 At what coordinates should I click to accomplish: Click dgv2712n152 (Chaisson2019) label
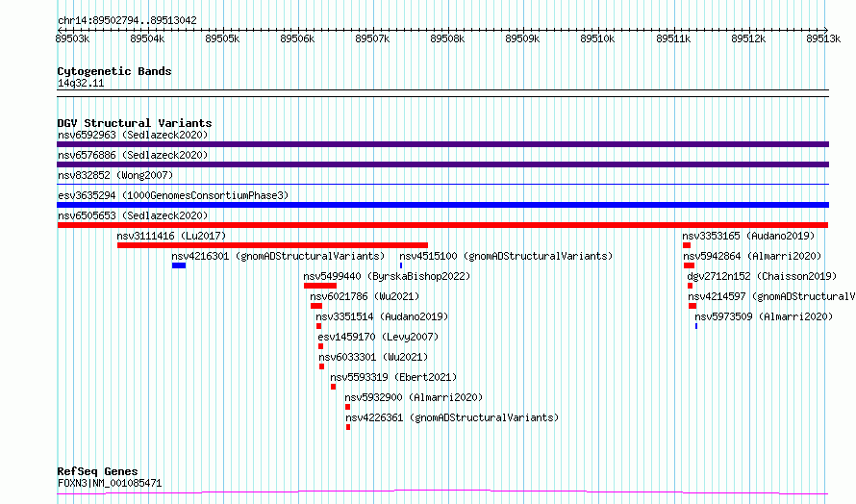[762, 276]
